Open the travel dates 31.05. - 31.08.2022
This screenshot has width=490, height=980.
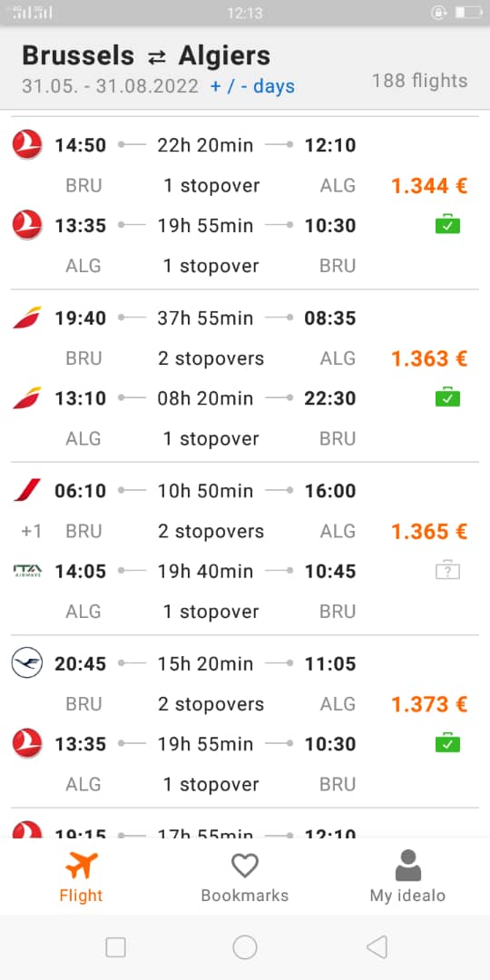click(x=110, y=86)
